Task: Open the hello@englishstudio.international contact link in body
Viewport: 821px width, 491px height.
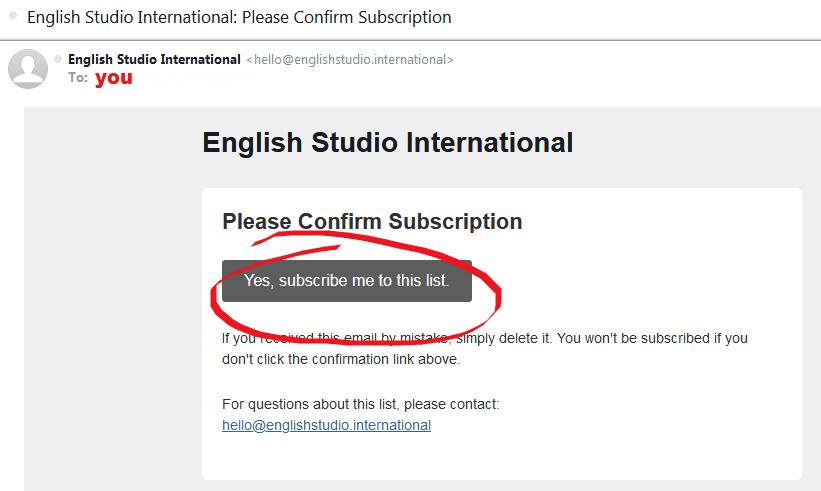Action: pyautogui.click(x=326, y=425)
